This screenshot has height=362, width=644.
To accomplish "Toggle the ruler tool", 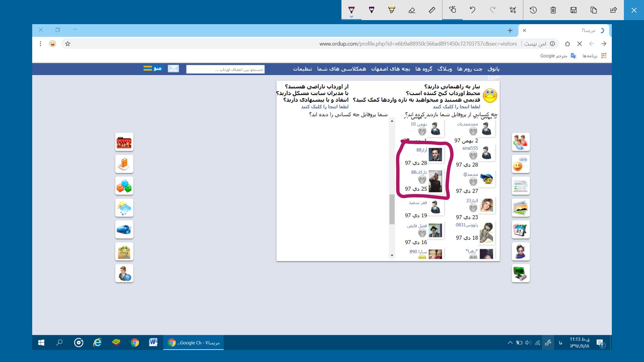I will 432,10.
